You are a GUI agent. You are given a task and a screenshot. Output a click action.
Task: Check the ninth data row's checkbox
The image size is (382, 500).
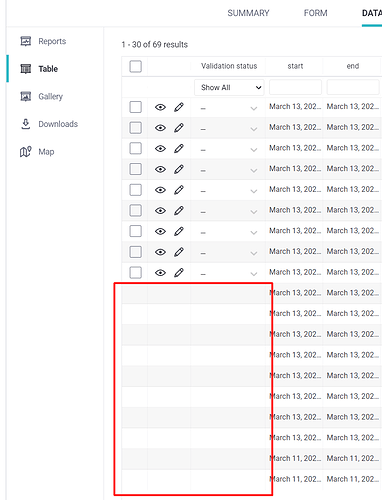[136, 273]
